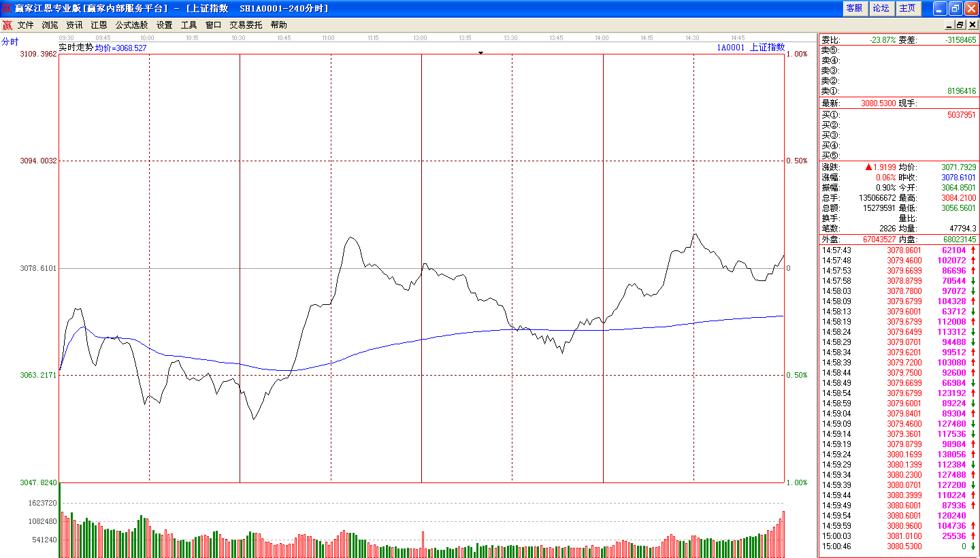Click the 昨收 value in the quote panel
This screenshot has width=980, height=558.
[x=959, y=177]
